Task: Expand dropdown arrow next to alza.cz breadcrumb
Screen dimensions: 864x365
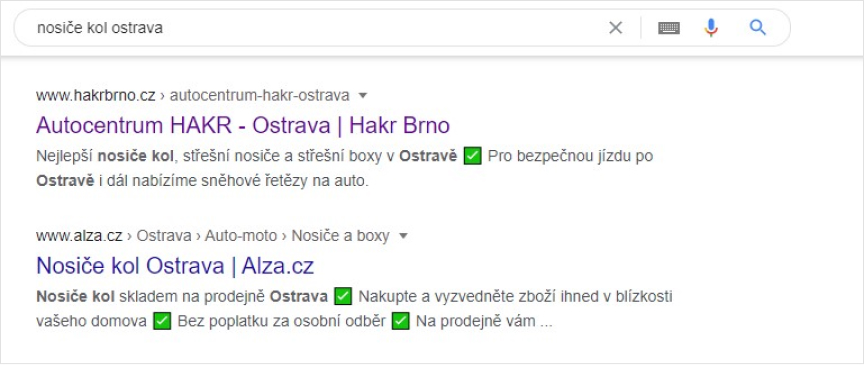Action: 403,236
